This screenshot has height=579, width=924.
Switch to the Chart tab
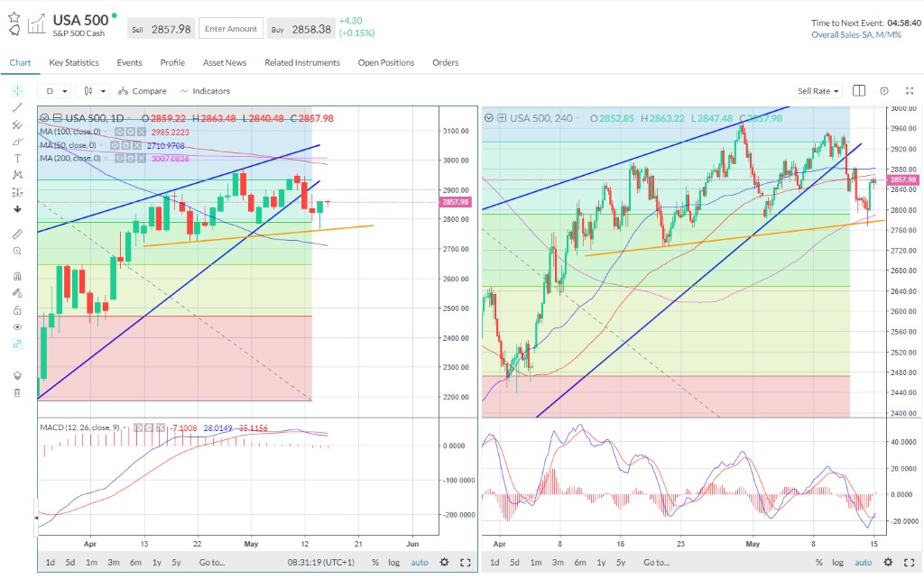(20, 62)
